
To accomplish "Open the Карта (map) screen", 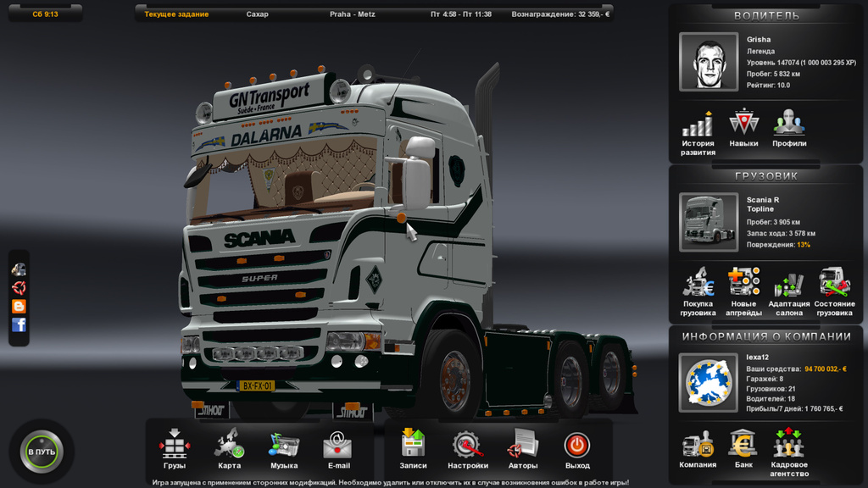I will tap(229, 446).
